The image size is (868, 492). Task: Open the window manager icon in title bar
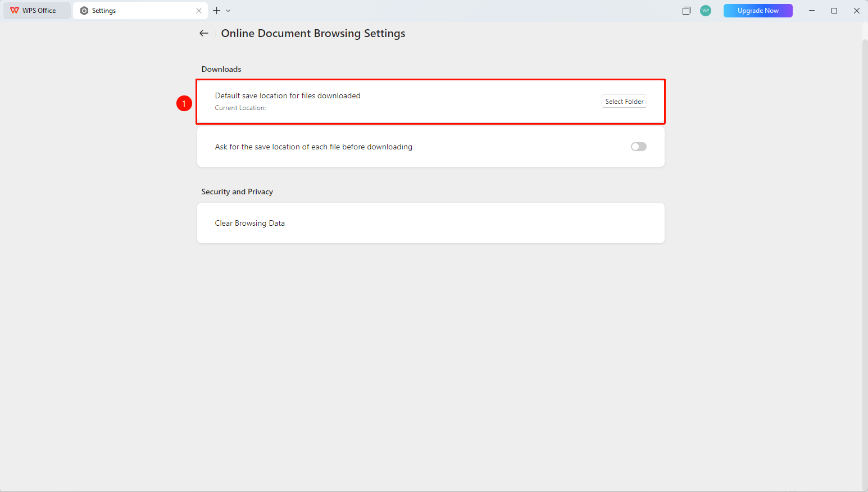(x=686, y=11)
